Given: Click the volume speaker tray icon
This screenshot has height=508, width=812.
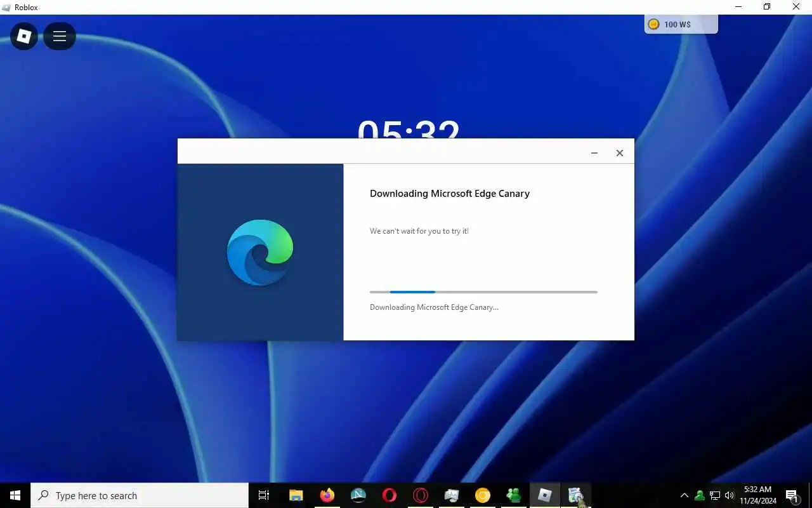Looking at the screenshot, I should 730,495.
